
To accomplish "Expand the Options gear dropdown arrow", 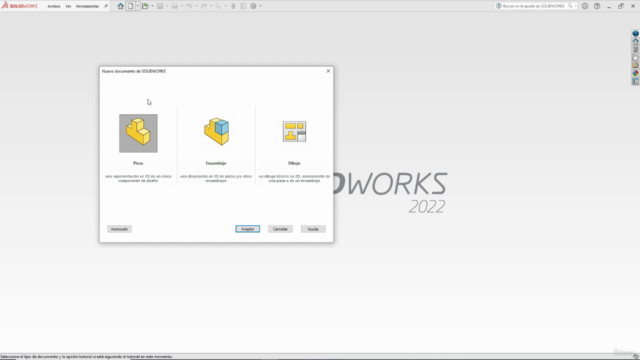I will [260, 6].
